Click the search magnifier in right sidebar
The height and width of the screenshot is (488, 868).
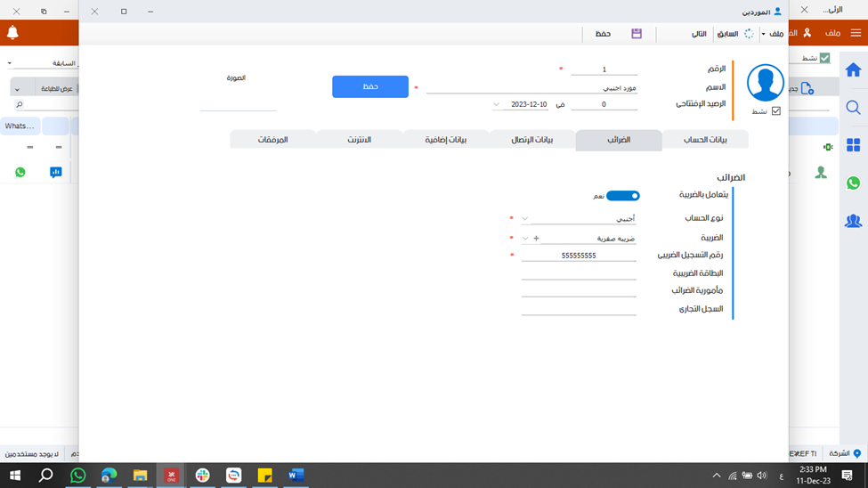(853, 108)
